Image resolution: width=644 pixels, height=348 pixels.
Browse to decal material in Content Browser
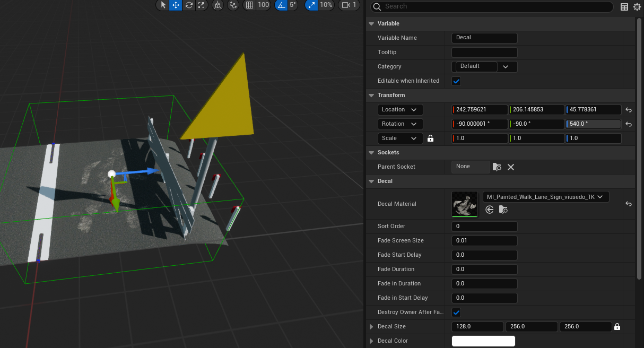(x=503, y=210)
